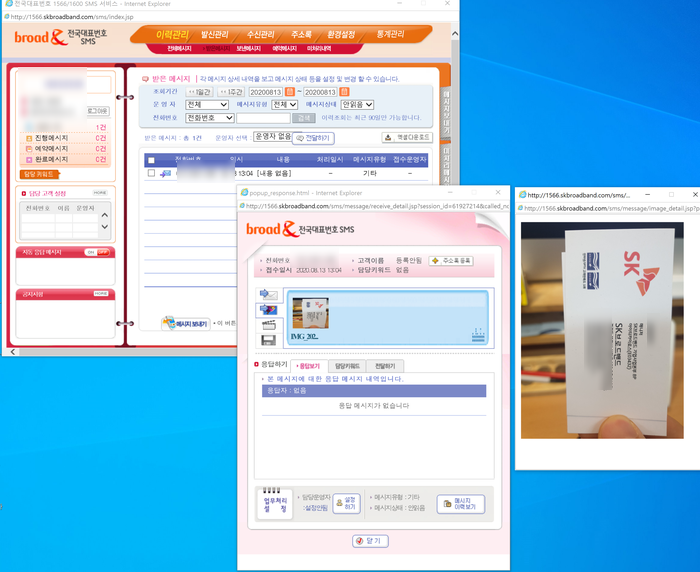Open the 주소록 main menu

click(x=301, y=34)
